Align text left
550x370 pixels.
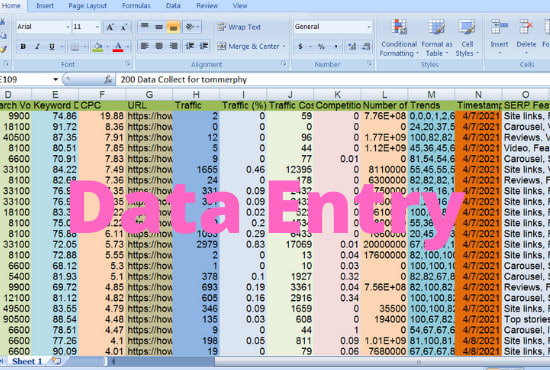pos(144,46)
